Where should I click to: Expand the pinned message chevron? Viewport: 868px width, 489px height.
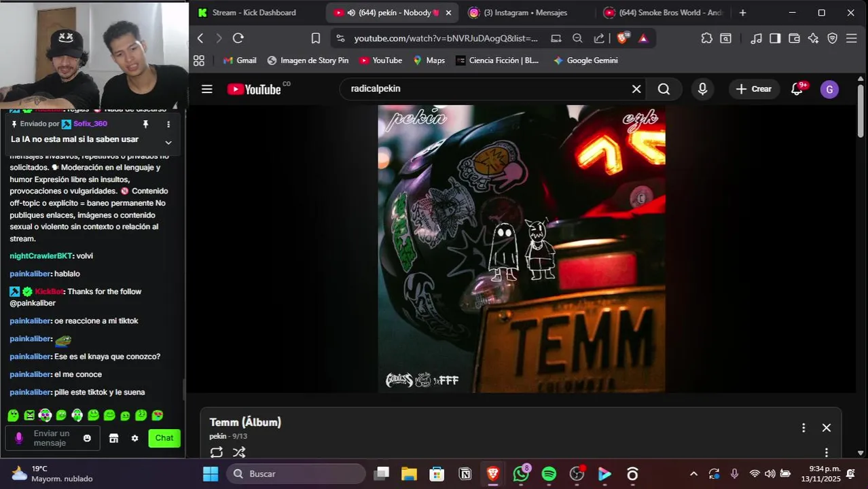tap(168, 143)
